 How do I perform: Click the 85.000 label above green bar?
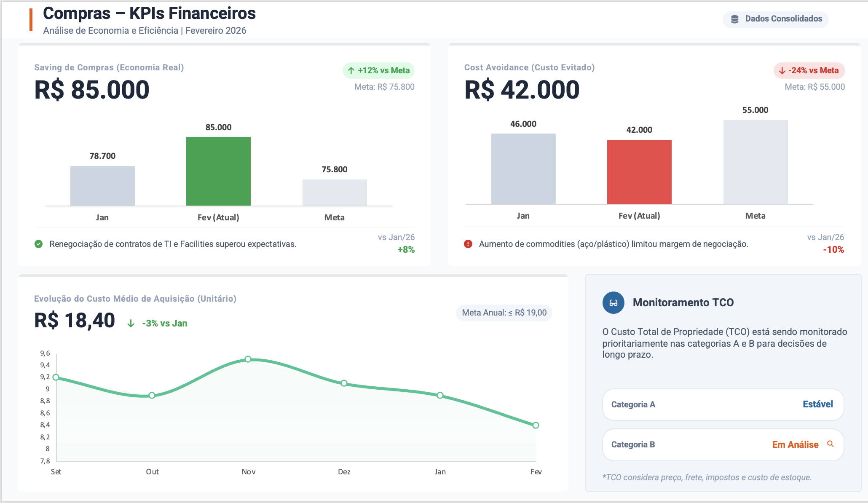click(x=218, y=127)
